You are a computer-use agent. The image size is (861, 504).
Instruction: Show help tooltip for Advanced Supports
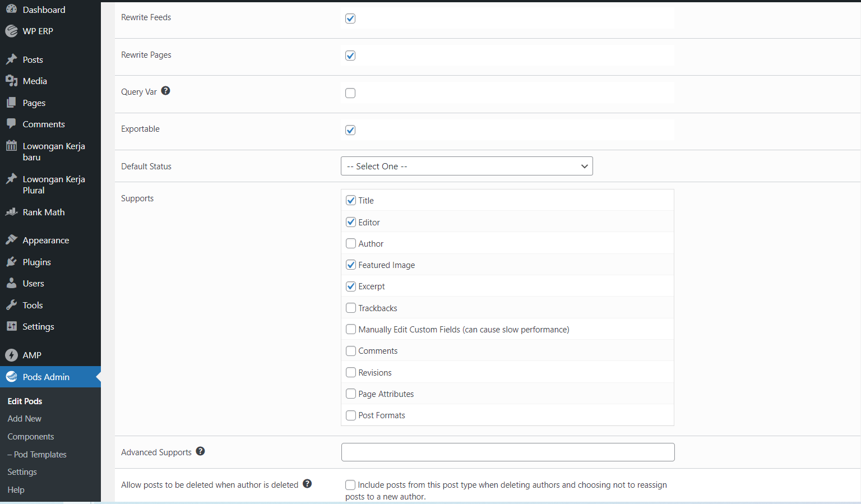tap(200, 451)
